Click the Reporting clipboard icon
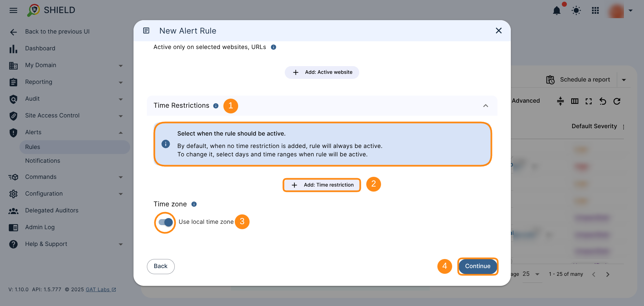The width and height of the screenshot is (644, 306). [13, 82]
